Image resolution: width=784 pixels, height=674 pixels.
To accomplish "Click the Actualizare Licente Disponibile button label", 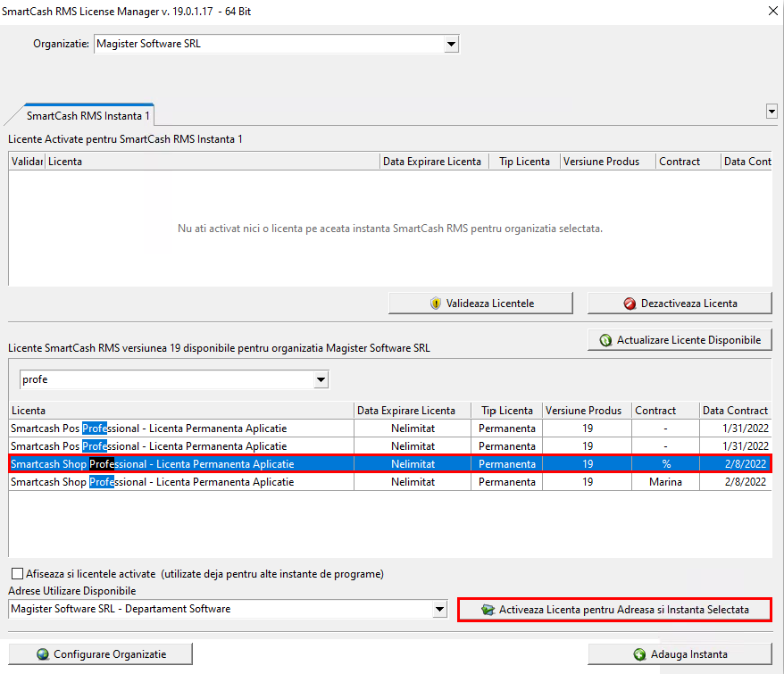I will [x=688, y=340].
